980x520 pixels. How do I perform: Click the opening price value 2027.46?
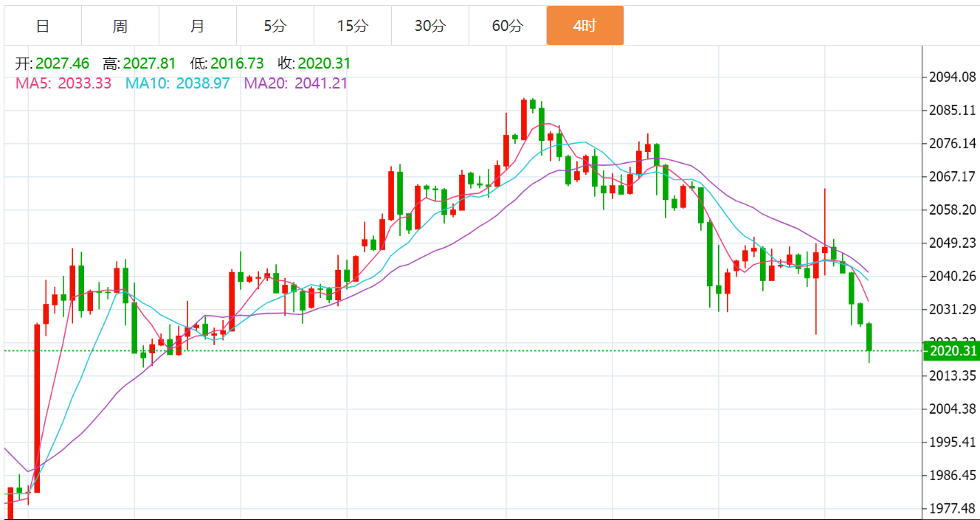[x=62, y=64]
